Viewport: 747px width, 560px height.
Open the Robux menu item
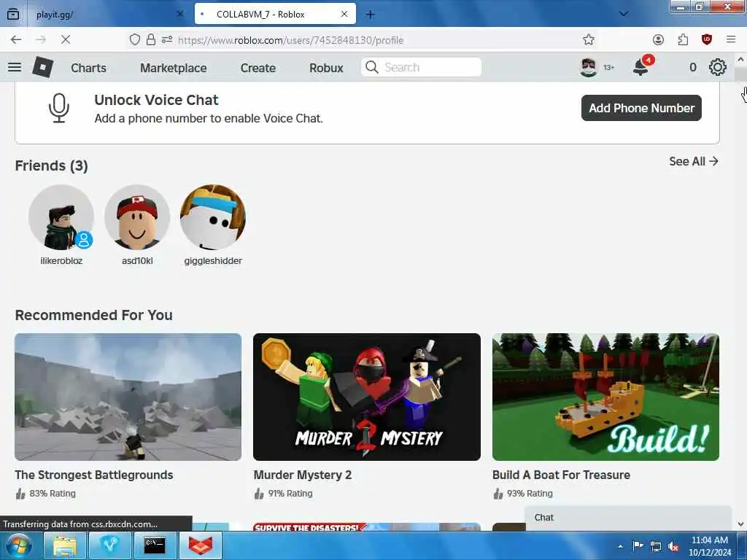click(326, 68)
